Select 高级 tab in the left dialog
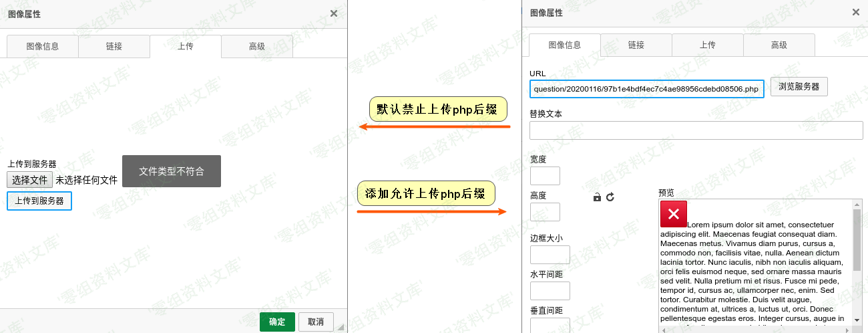The image size is (868, 333). point(257,47)
